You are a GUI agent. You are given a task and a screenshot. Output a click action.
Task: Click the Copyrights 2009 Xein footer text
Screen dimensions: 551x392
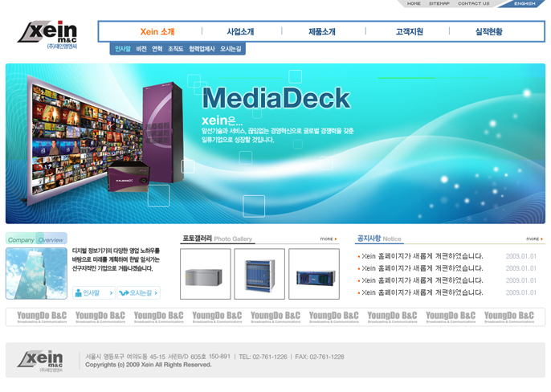tap(149, 365)
